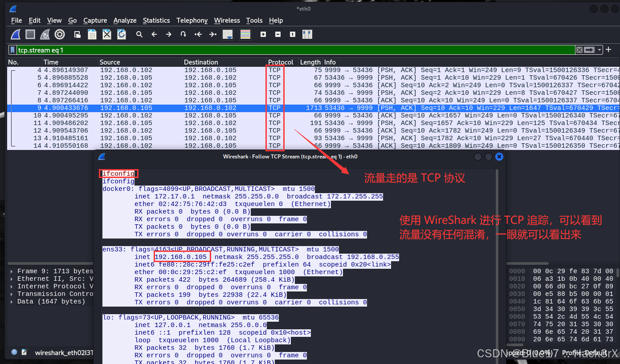Sort packets by the Info column

point(471,62)
